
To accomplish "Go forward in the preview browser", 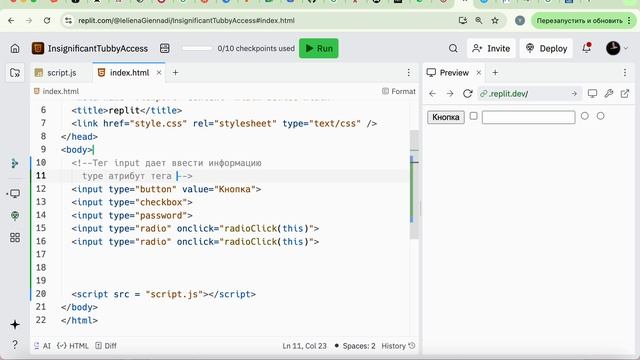I will (450, 94).
